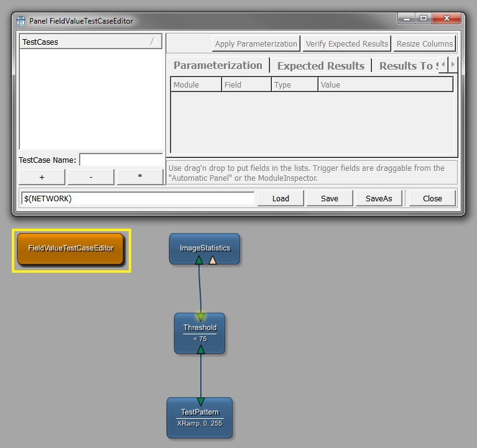Select the ImageStatistics module node
This screenshot has width=477, height=448.
coord(205,249)
